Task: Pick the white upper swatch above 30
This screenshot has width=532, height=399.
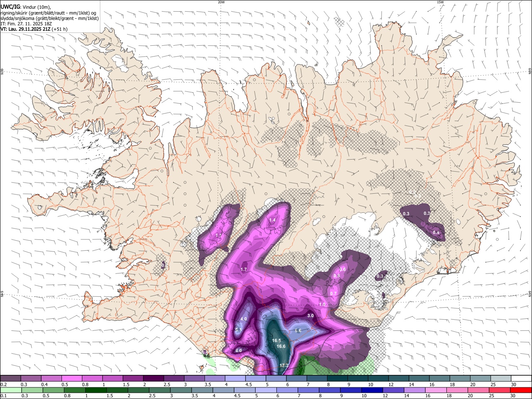Action: pyautogui.click(x=521, y=378)
